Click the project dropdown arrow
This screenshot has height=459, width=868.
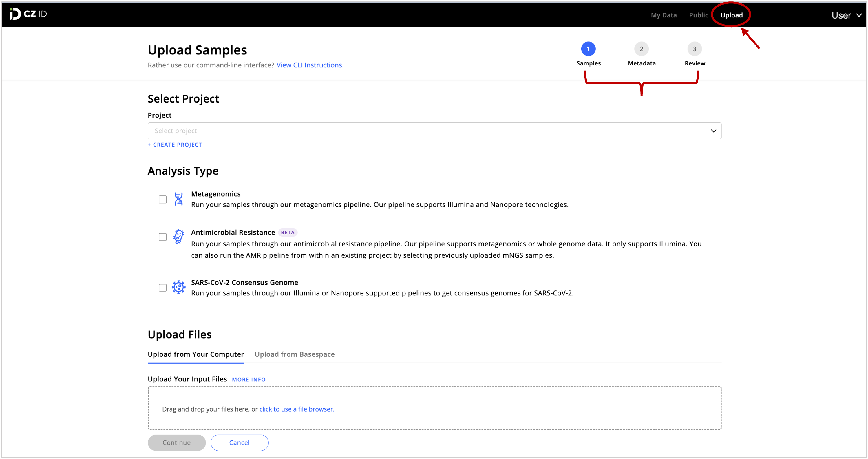coord(713,131)
